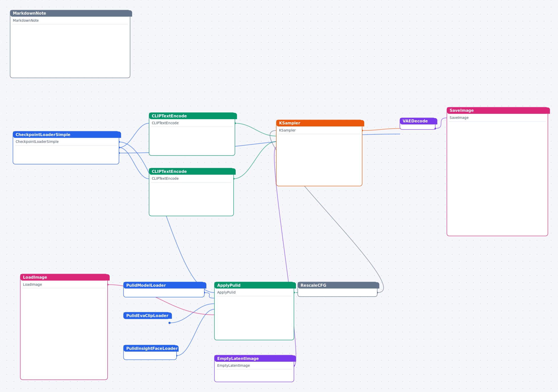Click the 'SaveImage' subtitle text inside node body
This screenshot has width=558, height=392.
click(459, 118)
